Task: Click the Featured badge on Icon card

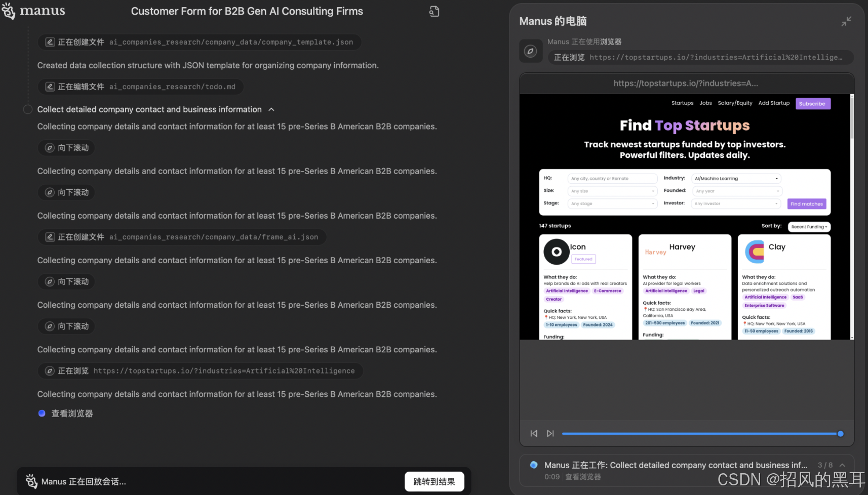Action: 583,259
